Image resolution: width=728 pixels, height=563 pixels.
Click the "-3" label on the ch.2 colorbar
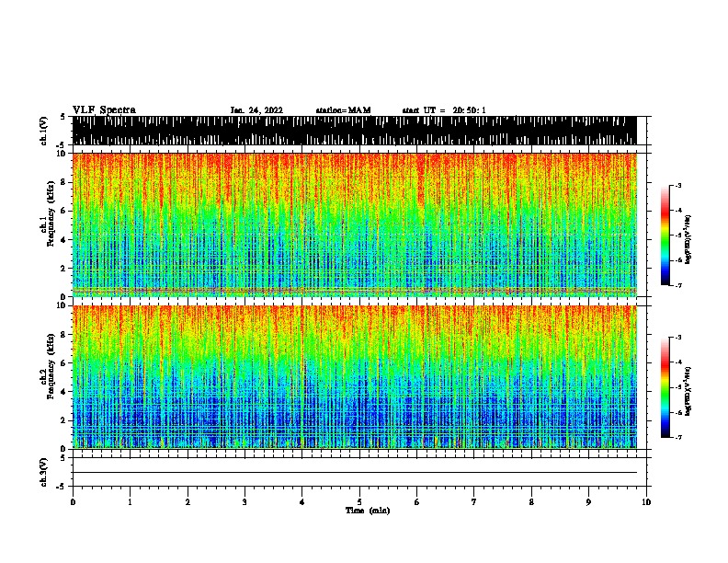(677, 338)
